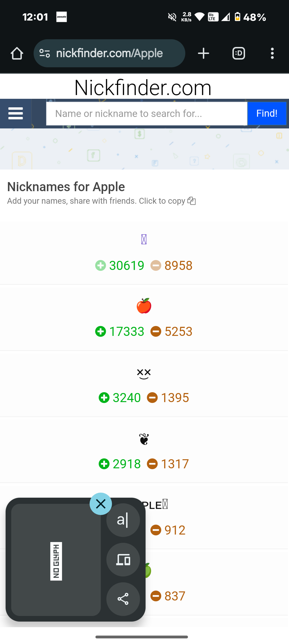This screenshot has width=289, height=644.
Task: Tap the text select button in overlay
Action: tap(123, 520)
